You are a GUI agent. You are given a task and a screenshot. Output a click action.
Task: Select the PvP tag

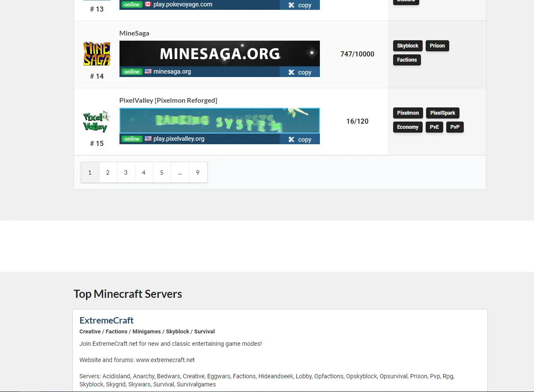(455, 127)
